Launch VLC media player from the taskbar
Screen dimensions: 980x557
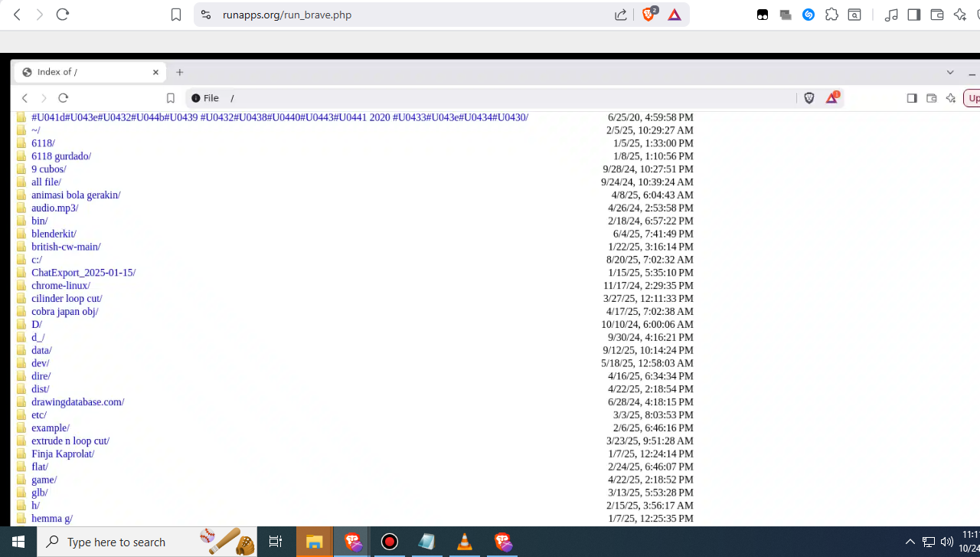[x=465, y=542]
